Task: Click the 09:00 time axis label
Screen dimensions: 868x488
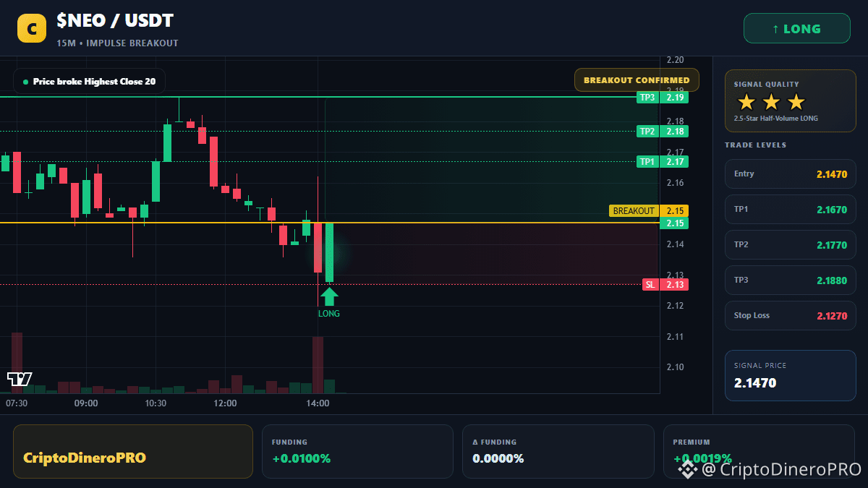Action: point(86,403)
